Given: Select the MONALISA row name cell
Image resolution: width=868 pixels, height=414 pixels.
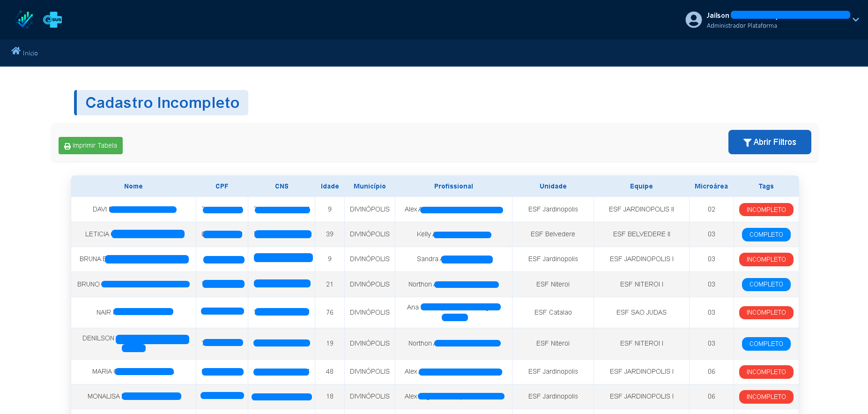Looking at the screenshot, I should [104, 396].
